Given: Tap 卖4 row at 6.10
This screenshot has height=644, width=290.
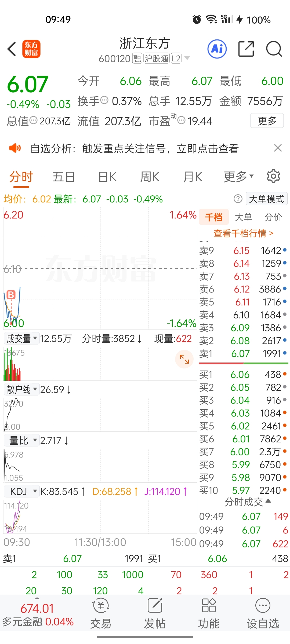Looking at the screenshot, I should 243,315.
